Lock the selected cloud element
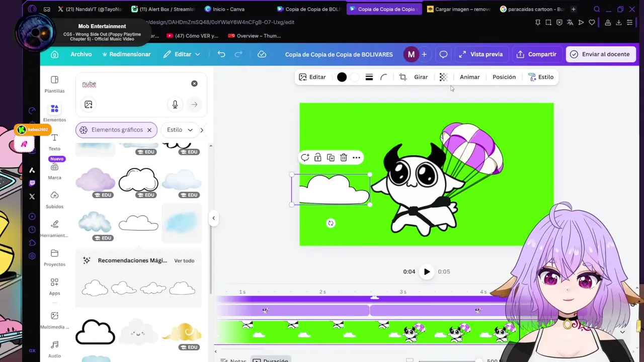Screen dimensions: 644x362 pyautogui.click(x=317, y=157)
